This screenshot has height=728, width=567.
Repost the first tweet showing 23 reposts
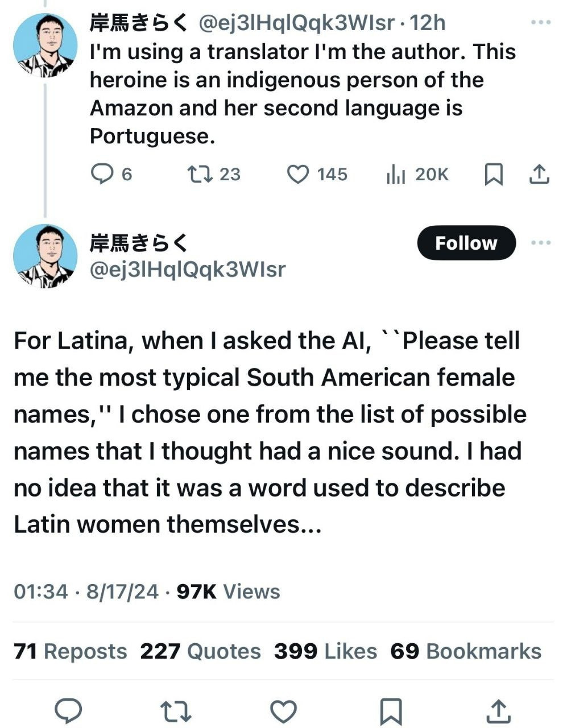(x=200, y=174)
